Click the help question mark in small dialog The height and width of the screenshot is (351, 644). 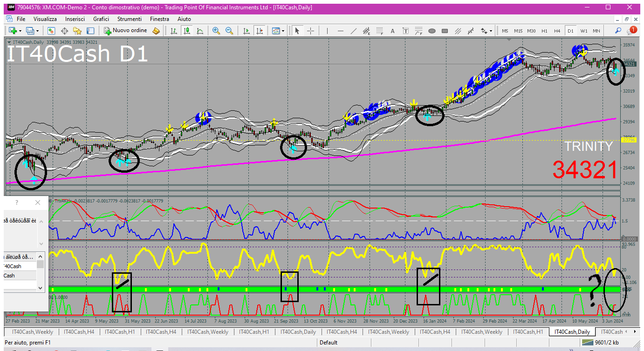click(17, 202)
